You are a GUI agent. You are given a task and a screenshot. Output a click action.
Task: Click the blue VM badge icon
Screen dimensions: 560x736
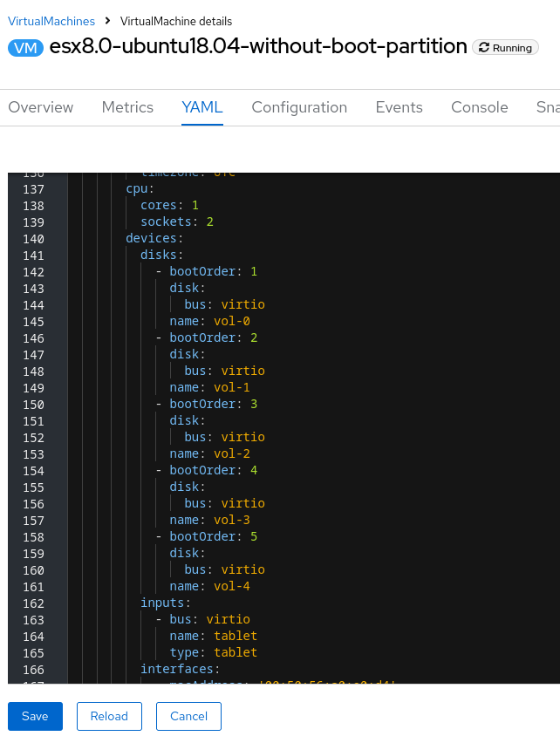tap(26, 48)
